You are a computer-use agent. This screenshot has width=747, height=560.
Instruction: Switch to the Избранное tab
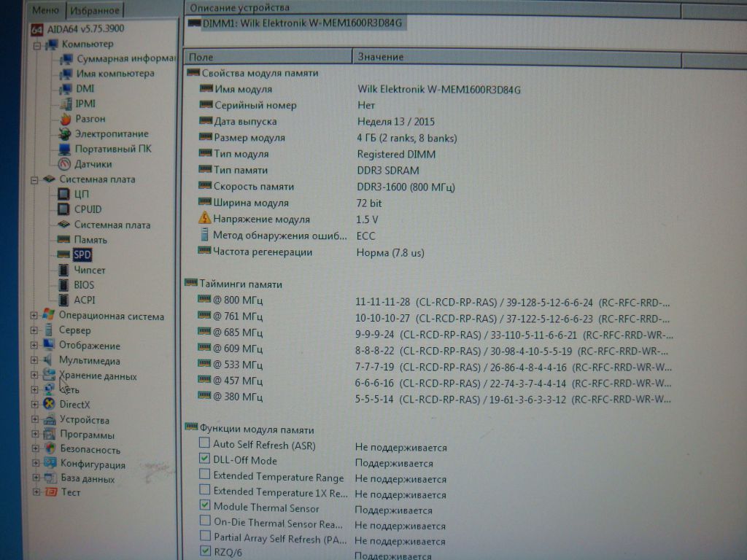(x=94, y=10)
